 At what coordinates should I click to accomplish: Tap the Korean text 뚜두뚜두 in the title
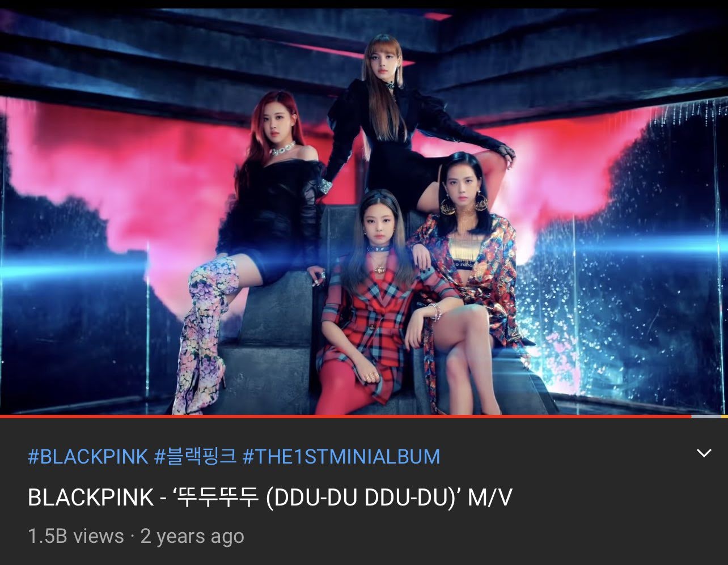[x=215, y=498]
